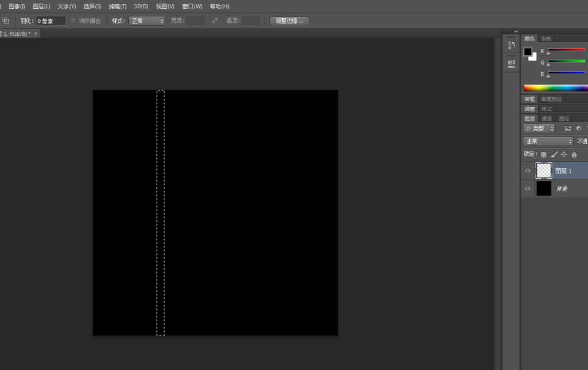
Task: Open the 选择(S) menu
Action: click(92, 6)
